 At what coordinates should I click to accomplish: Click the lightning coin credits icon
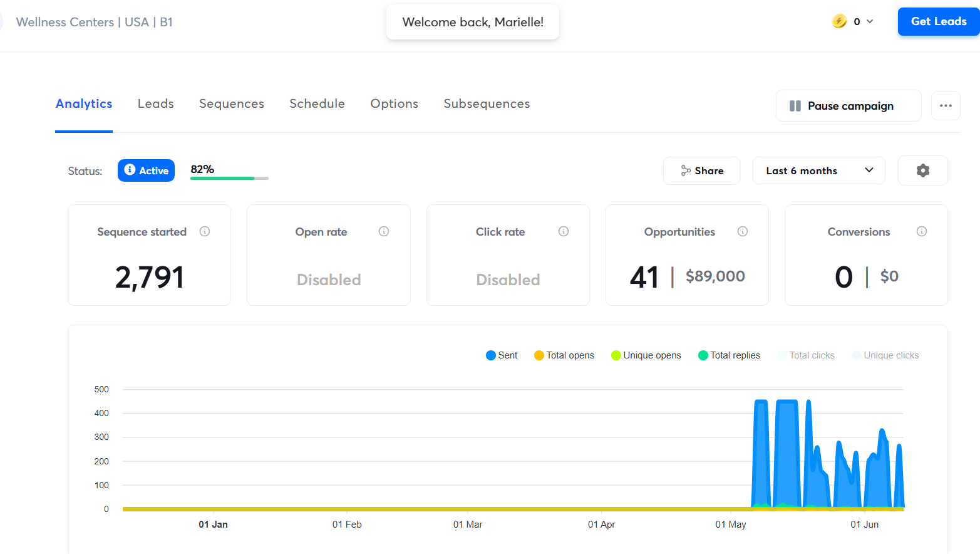click(x=839, y=21)
